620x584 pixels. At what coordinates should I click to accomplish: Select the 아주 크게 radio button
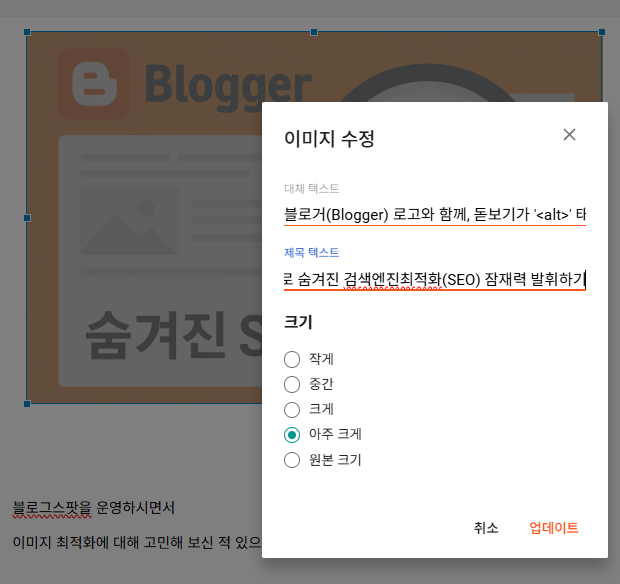tap(292, 435)
